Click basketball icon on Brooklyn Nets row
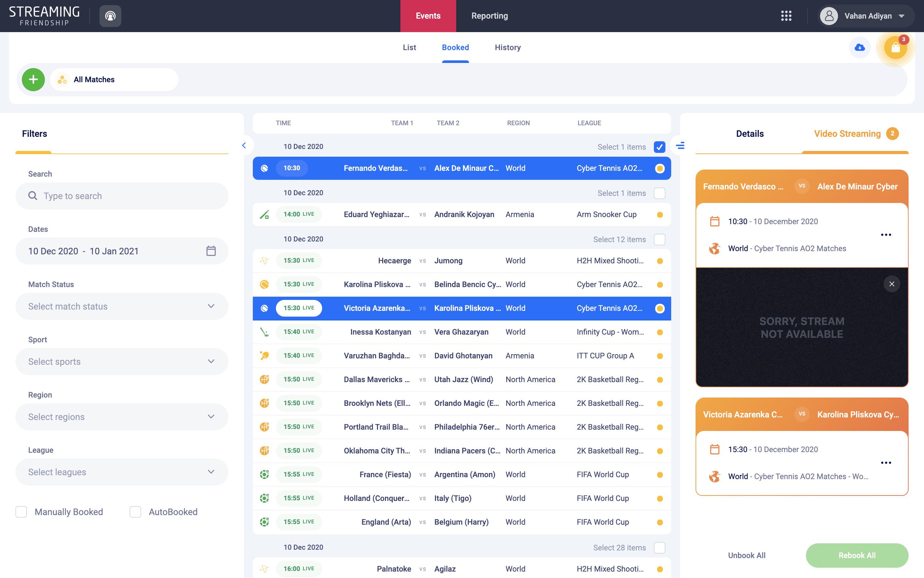This screenshot has height=578, width=924. click(264, 403)
